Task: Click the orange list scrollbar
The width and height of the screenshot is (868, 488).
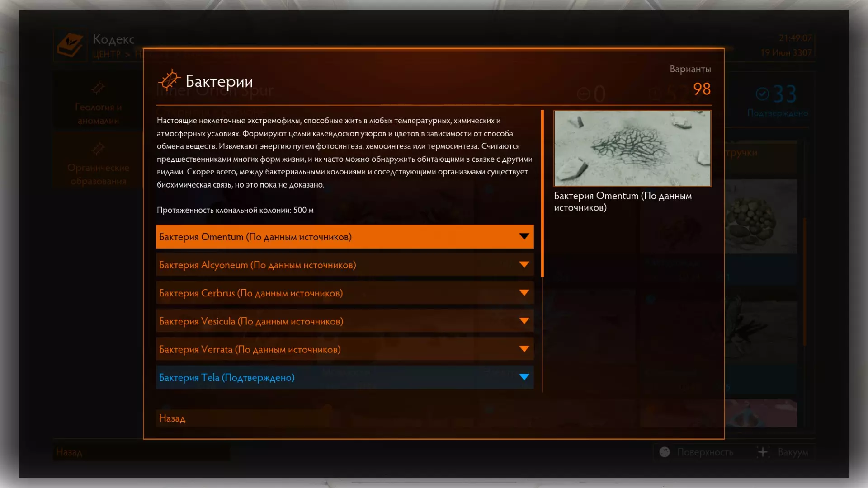Action: (542, 193)
